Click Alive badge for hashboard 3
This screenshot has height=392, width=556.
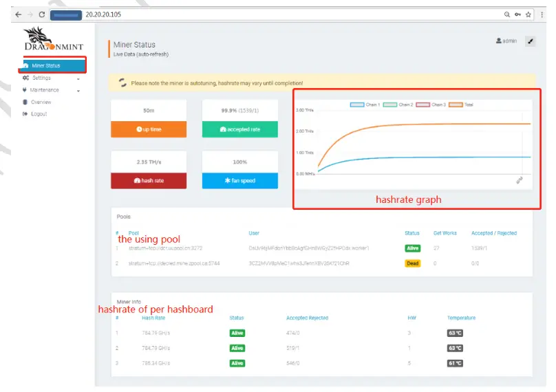[x=237, y=363]
